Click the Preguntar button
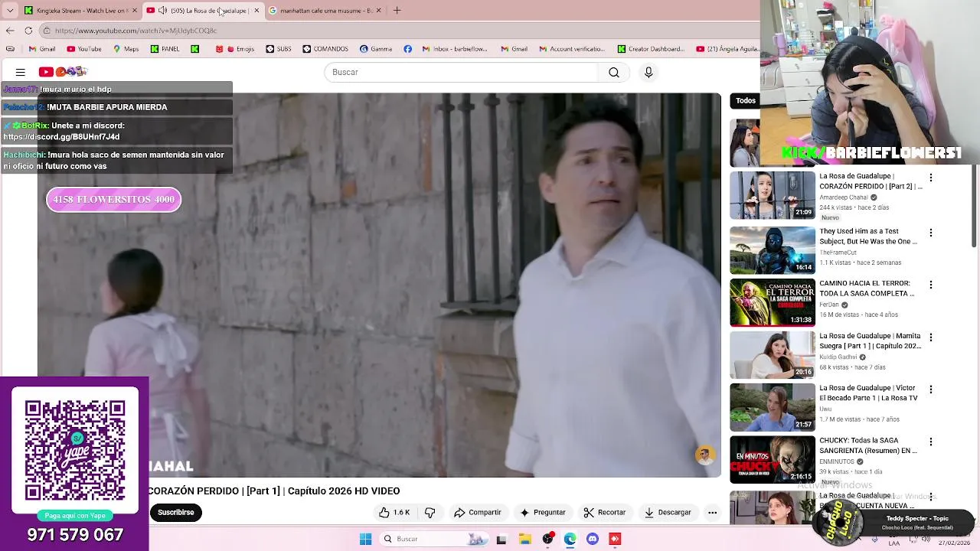Image resolution: width=980 pixels, height=551 pixels. tap(542, 513)
